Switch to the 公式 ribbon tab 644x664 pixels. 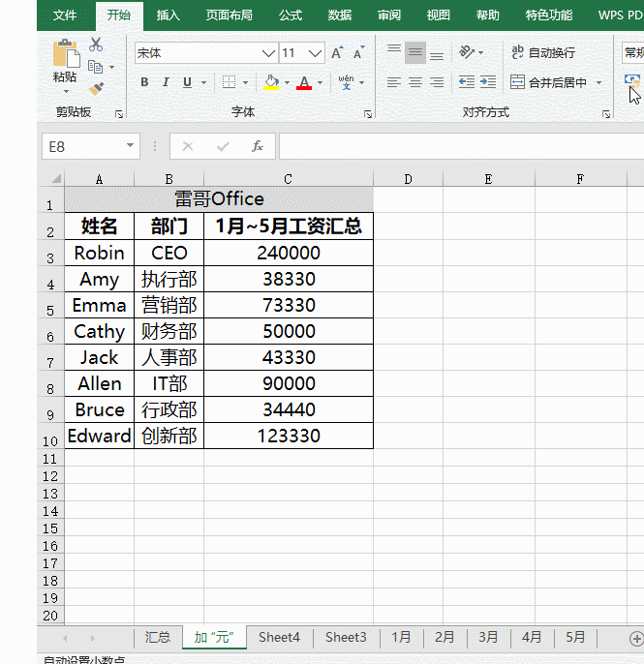[x=291, y=15]
